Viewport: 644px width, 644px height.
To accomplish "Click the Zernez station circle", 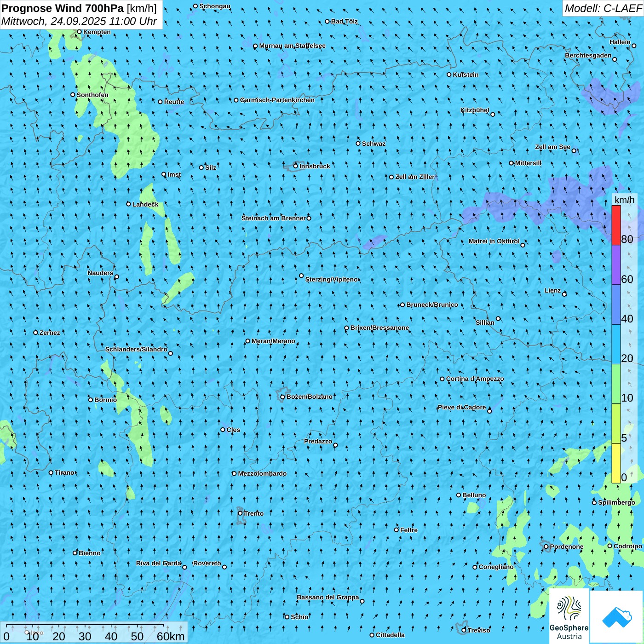I will 36,333.
